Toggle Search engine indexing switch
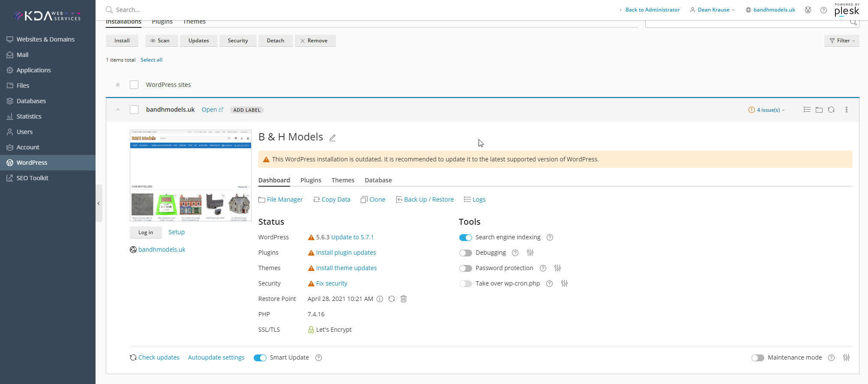Image resolution: width=868 pixels, height=384 pixels. [x=466, y=238]
